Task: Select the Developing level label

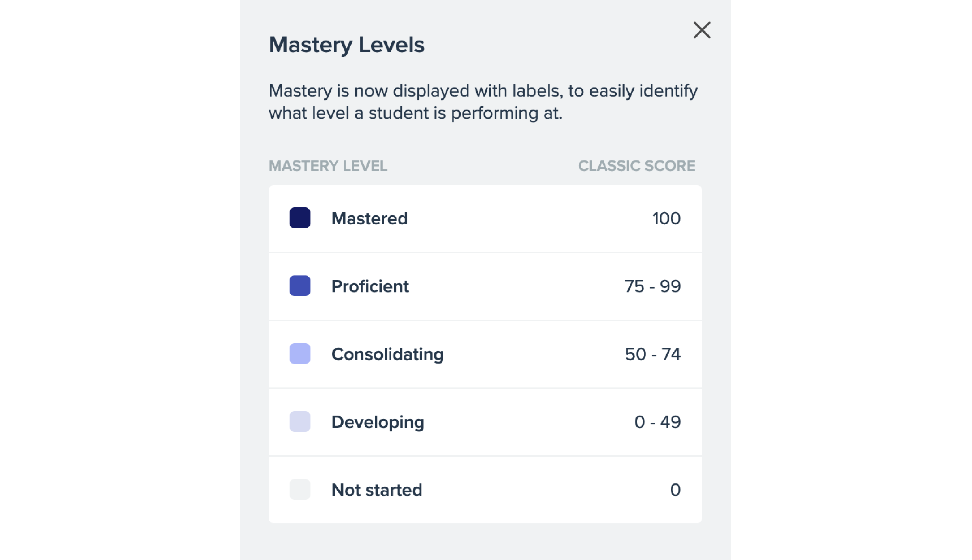Action: pyautogui.click(x=377, y=422)
